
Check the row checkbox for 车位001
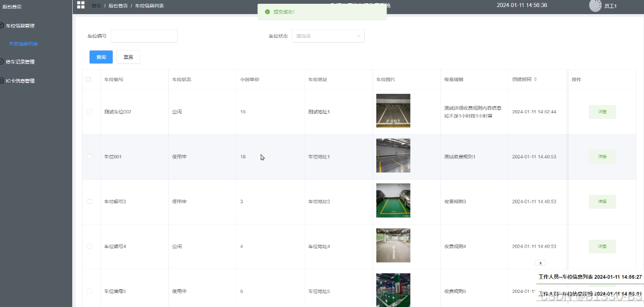pos(90,156)
